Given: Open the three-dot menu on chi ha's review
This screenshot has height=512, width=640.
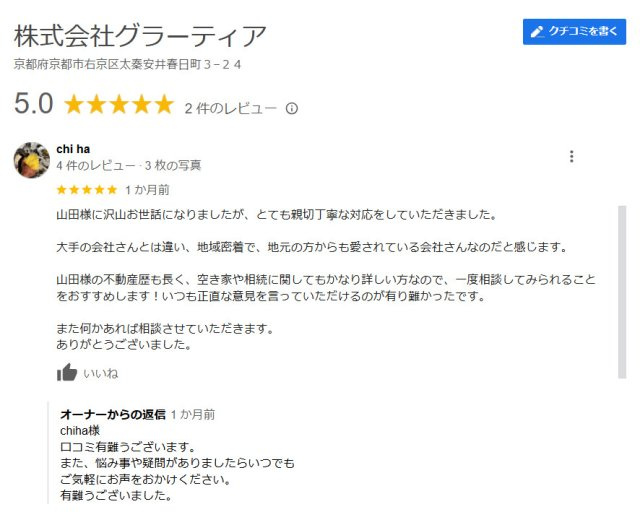Looking at the screenshot, I should coord(571,157).
